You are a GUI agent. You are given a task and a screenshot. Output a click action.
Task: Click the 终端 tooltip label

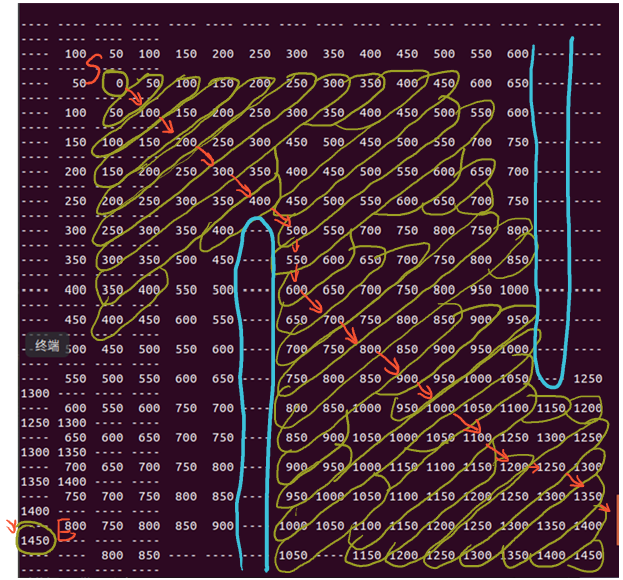[47, 345]
